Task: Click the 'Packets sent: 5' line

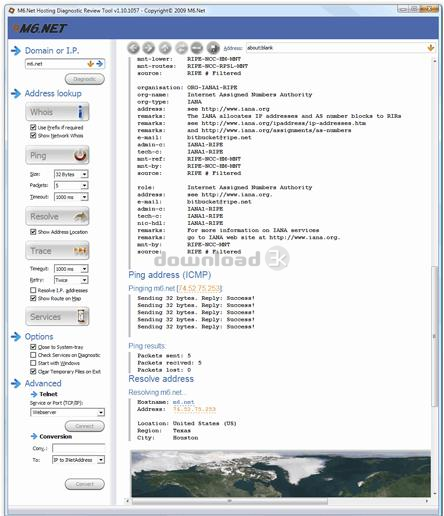Action: click(164, 356)
